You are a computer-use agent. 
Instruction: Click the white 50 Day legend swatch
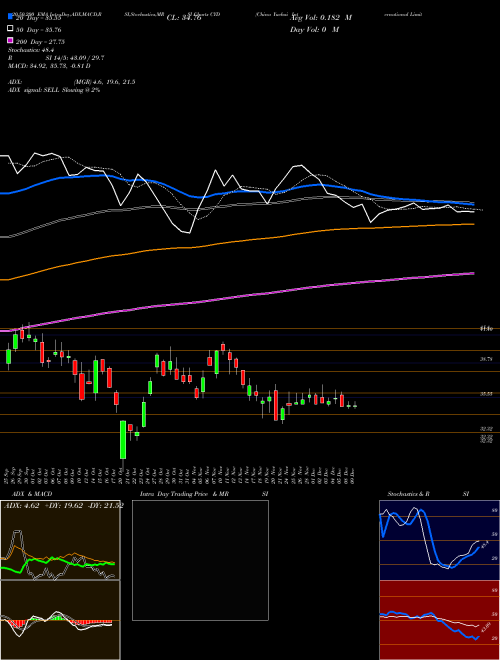click(10, 29)
